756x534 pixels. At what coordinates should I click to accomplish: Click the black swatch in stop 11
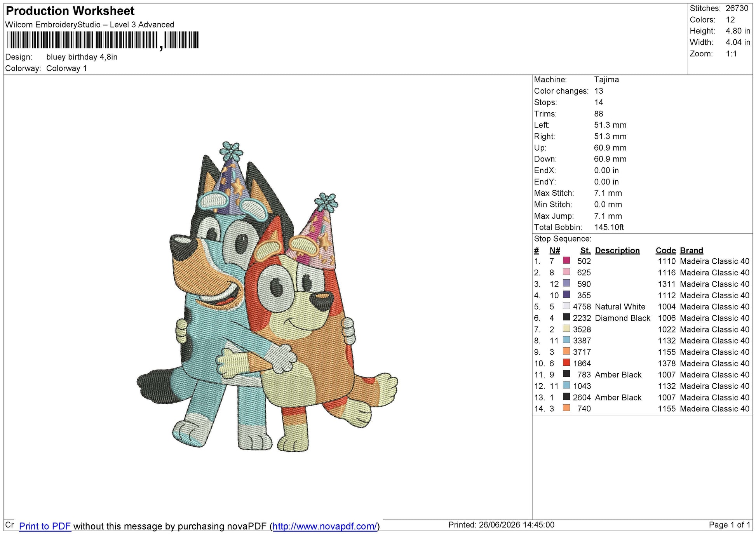[566, 374]
